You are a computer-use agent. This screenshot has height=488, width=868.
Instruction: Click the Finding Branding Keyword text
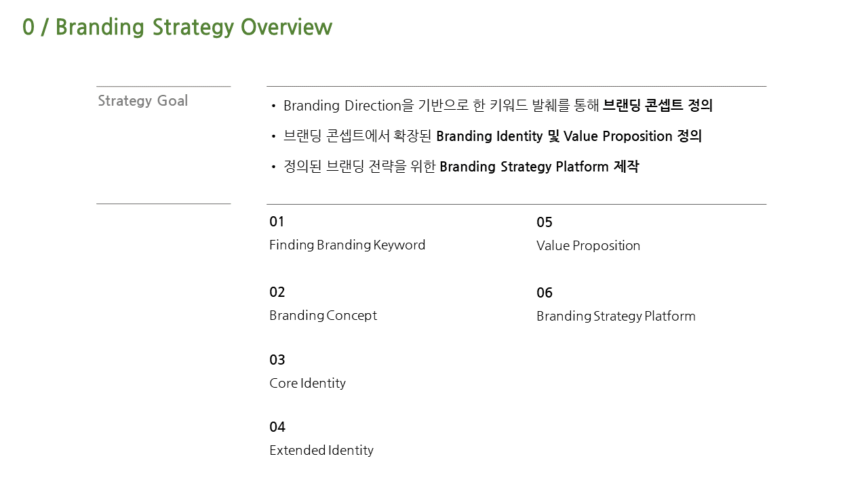(347, 245)
